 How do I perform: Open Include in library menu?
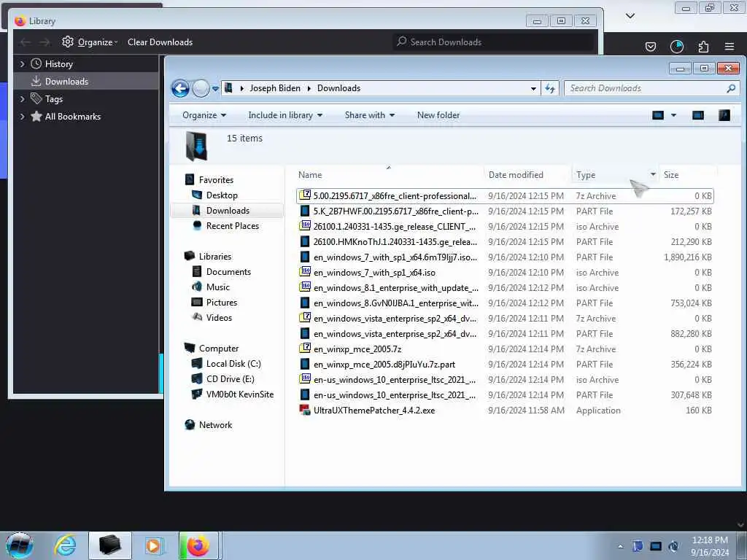(x=285, y=115)
